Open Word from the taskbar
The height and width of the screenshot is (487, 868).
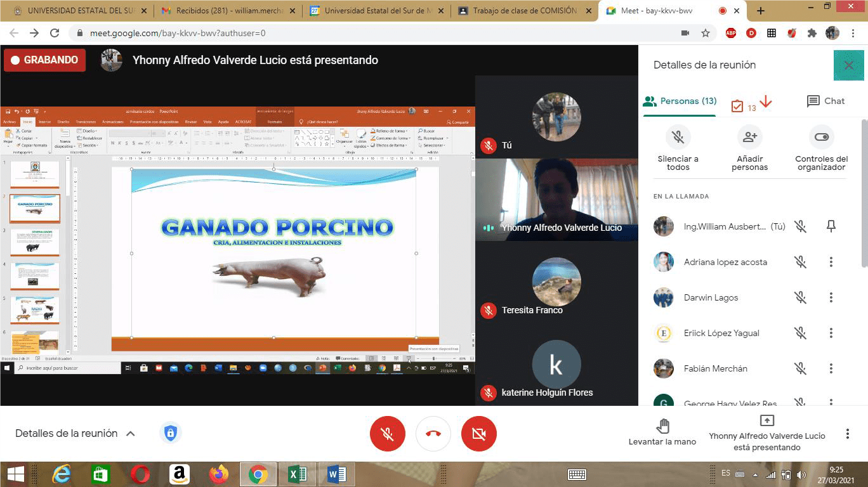pyautogui.click(x=337, y=474)
